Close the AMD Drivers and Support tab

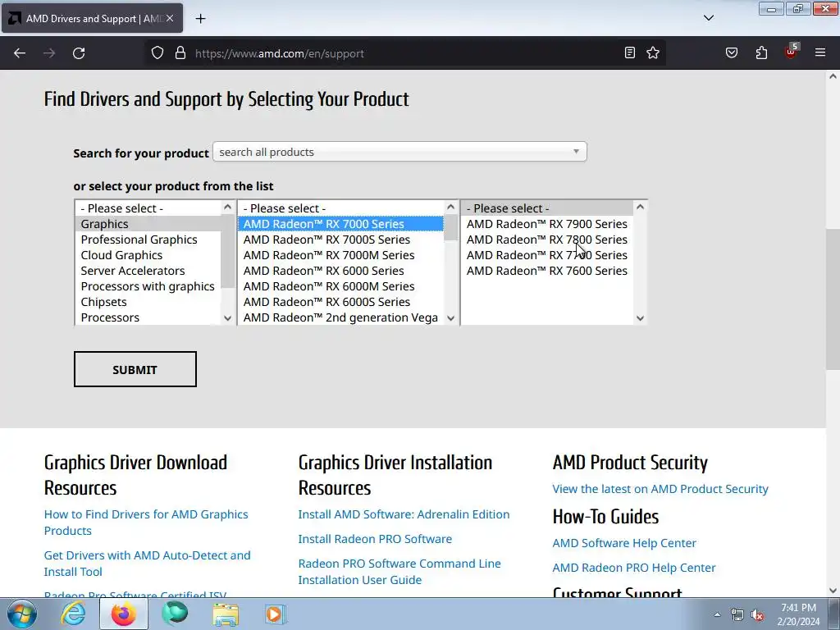pos(170,18)
